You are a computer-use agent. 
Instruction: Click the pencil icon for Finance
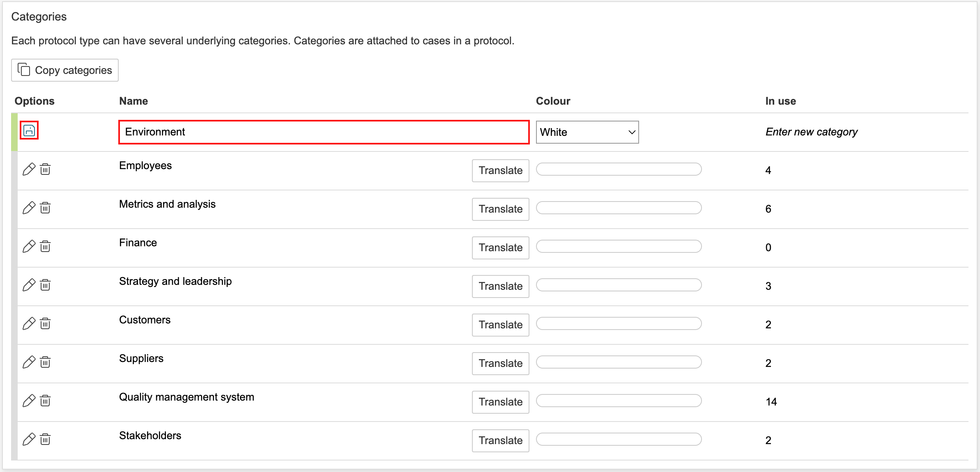pos(29,246)
